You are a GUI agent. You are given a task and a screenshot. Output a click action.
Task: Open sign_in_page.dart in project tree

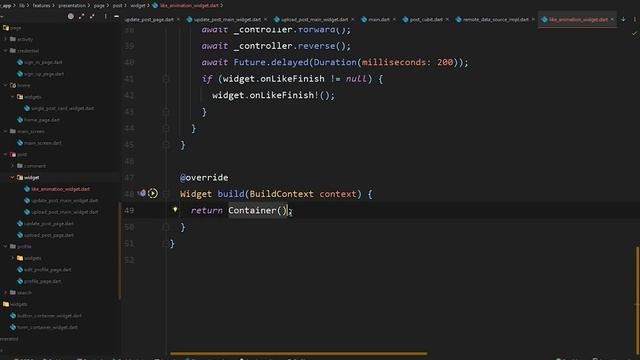(x=40, y=62)
